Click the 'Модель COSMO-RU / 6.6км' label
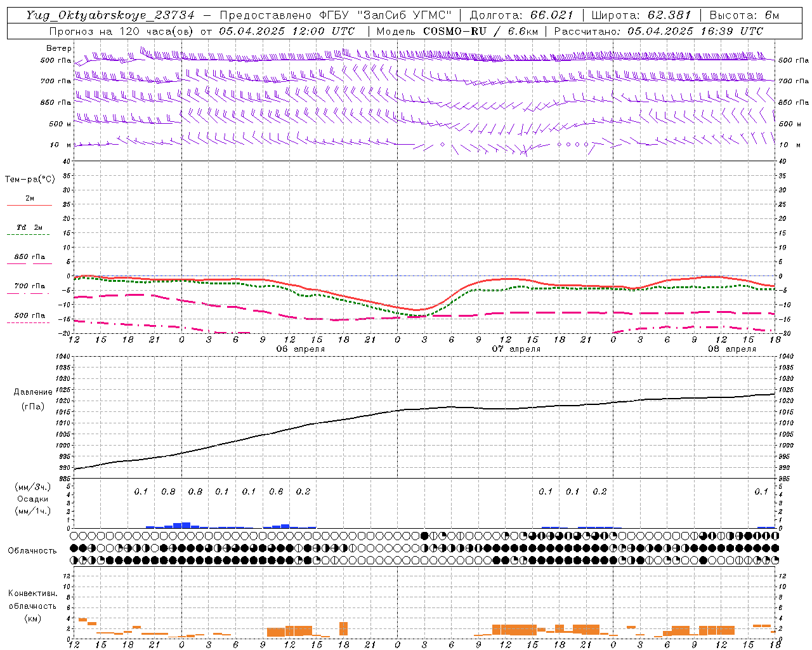The height and width of the screenshot is (650, 812). pyautogui.click(x=457, y=31)
